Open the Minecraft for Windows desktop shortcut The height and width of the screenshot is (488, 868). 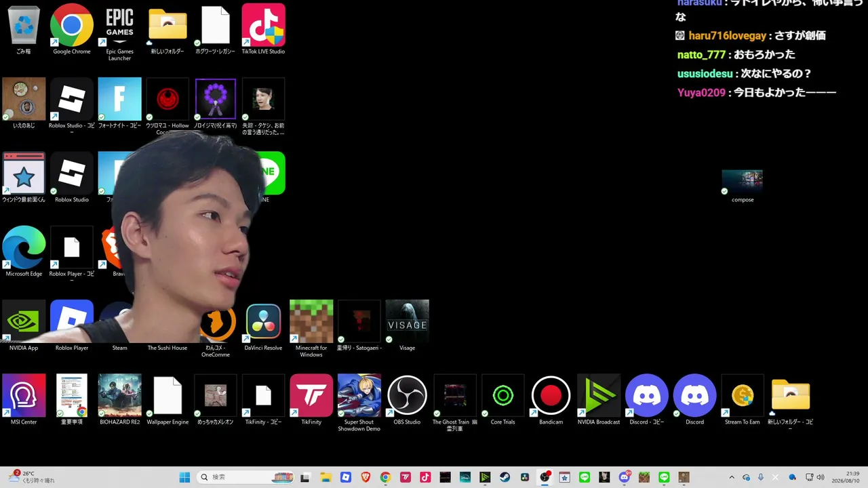pos(311,329)
